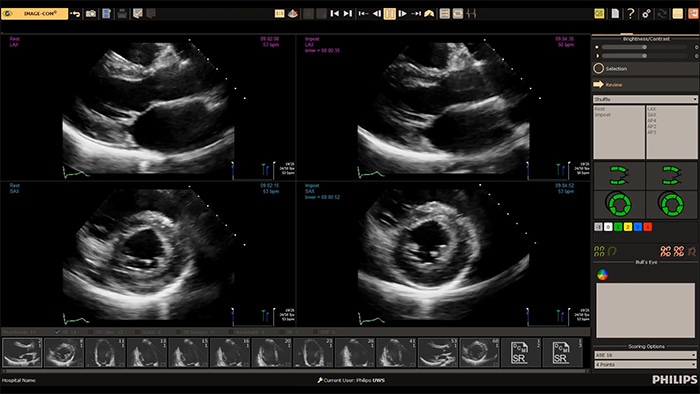Image resolution: width=700 pixels, height=394 pixels.
Task: Click the olive single-segment horseshoe icon
Action: tap(612, 251)
